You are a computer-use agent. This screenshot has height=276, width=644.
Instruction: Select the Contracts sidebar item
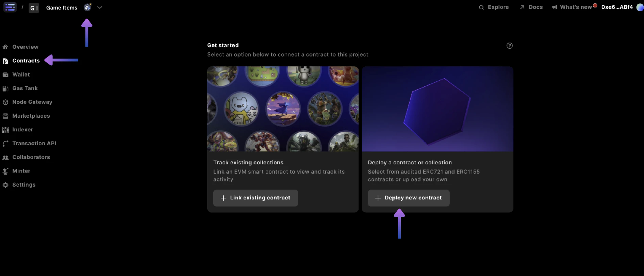26,61
